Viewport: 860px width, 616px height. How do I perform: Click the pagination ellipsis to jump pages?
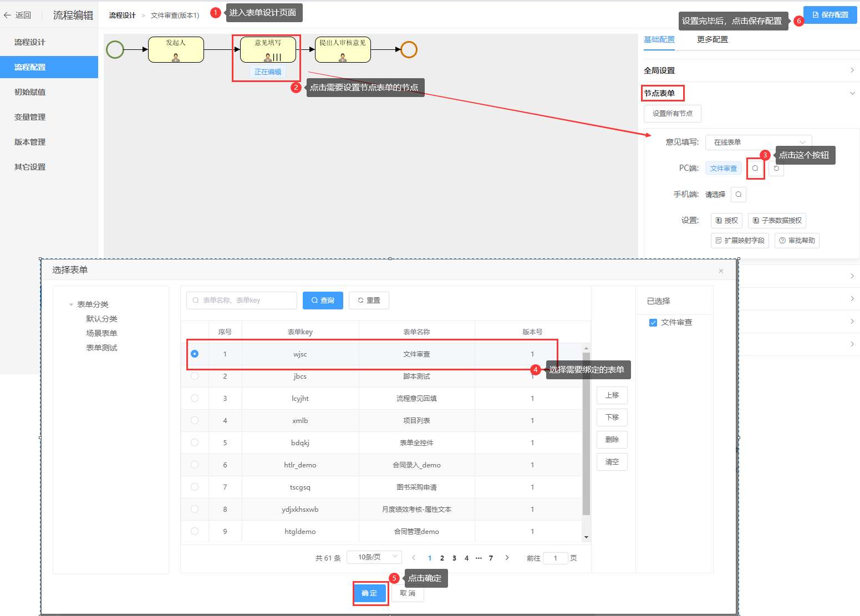479,558
